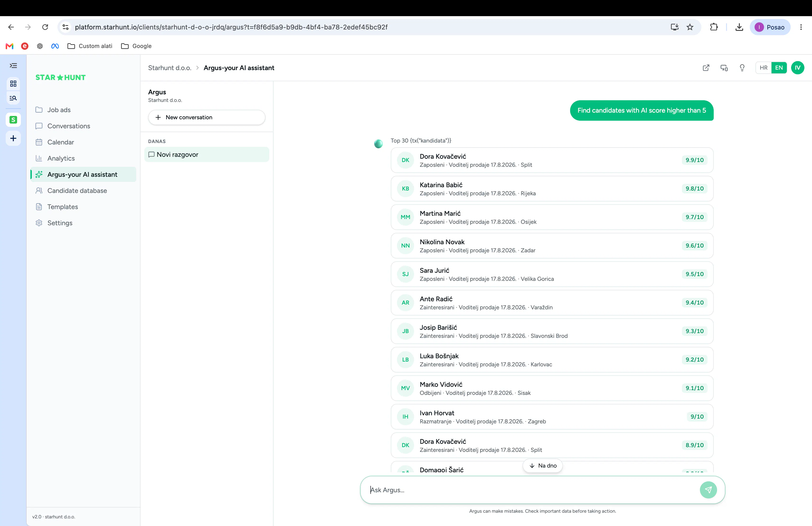
Task: Click the 9/10 score badge for Ivan Horvat
Action: click(697, 417)
